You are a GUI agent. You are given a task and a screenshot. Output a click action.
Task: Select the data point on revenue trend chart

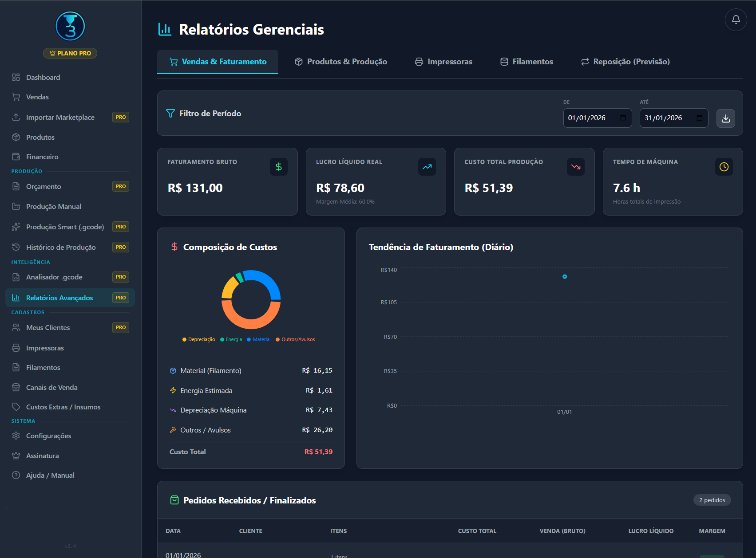(x=564, y=277)
